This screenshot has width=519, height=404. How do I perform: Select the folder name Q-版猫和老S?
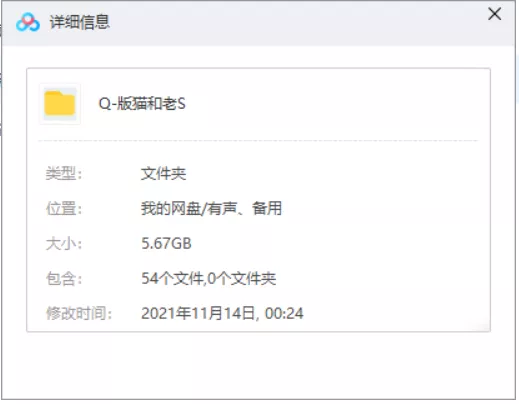pyautogui.click(x=142, y=104)
